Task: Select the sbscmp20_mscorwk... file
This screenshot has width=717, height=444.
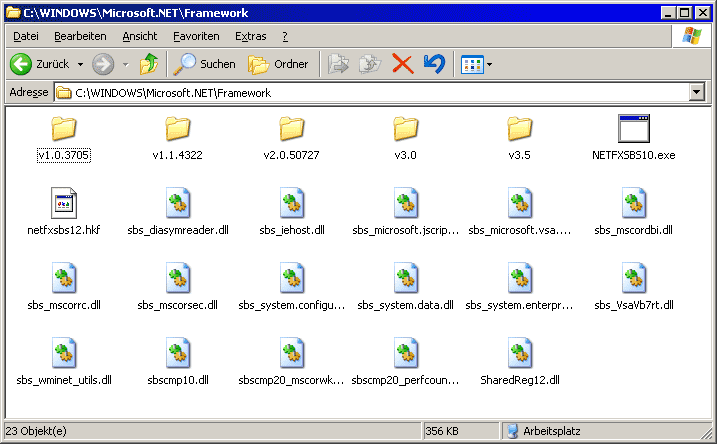Action: pos(291,362)
